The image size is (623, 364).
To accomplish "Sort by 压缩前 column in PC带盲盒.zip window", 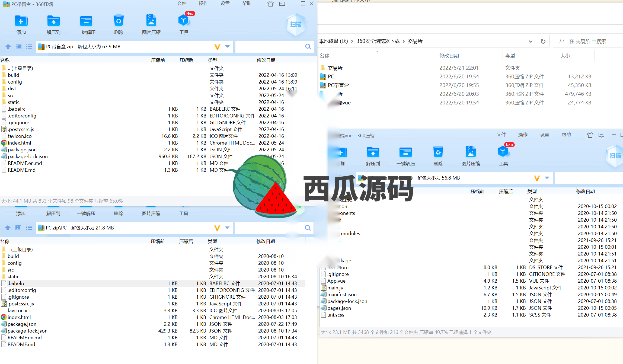I will pyautogui.click(x=158, y=60).
